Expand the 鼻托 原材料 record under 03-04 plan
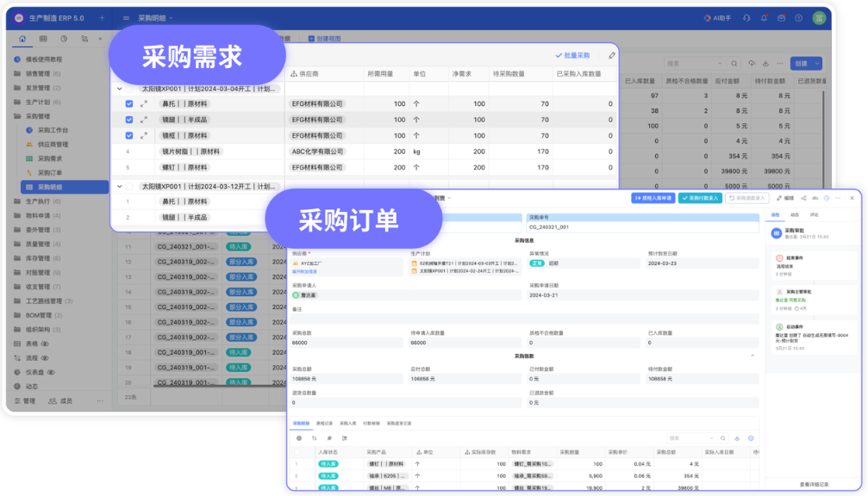 144,104
